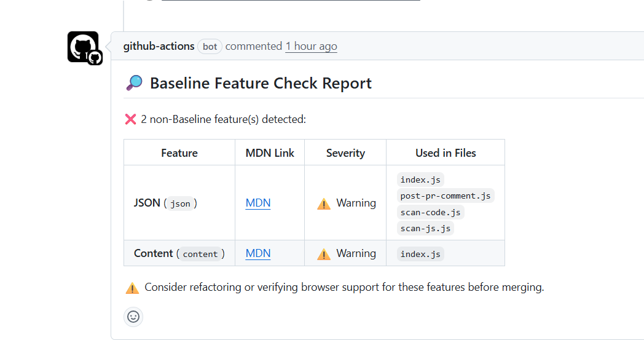This screenshot has width=644, height=340.
Task: Click the magnifying glass emoji in the report heading
Action: (135, 83)
